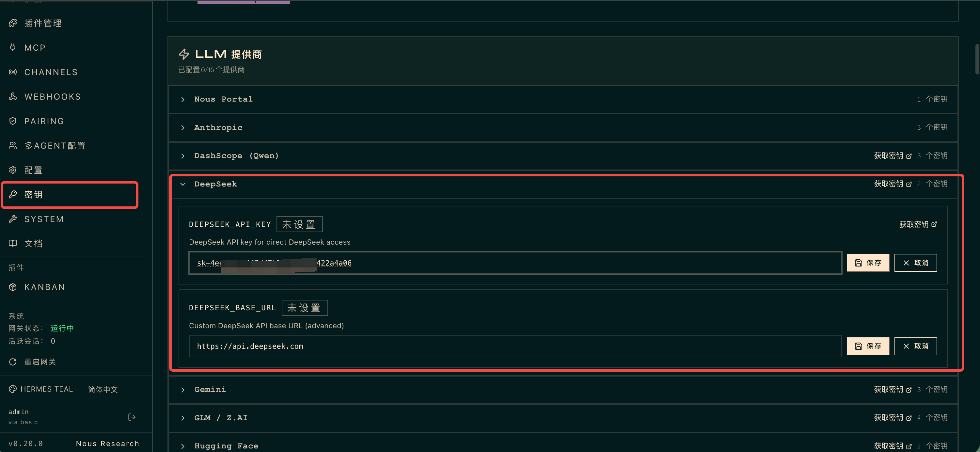
Task: Focus the DEEPSEEK_BASE_URL input field
Action: pyautogui.click(x=515, y=346)
